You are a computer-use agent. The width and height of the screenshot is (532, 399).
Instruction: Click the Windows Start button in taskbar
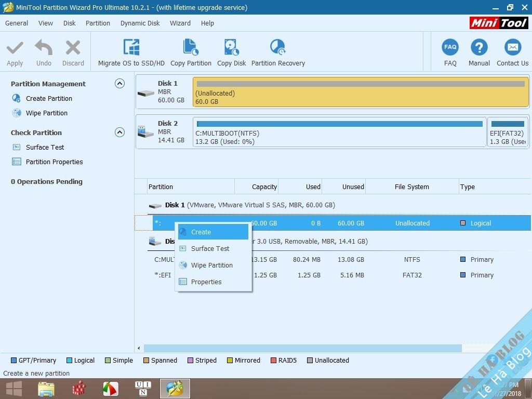14,389
